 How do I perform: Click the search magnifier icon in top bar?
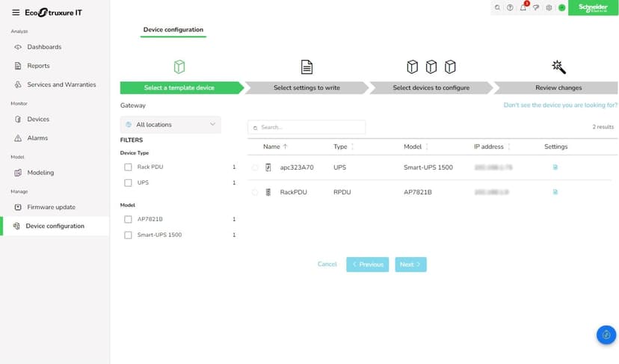497,7
